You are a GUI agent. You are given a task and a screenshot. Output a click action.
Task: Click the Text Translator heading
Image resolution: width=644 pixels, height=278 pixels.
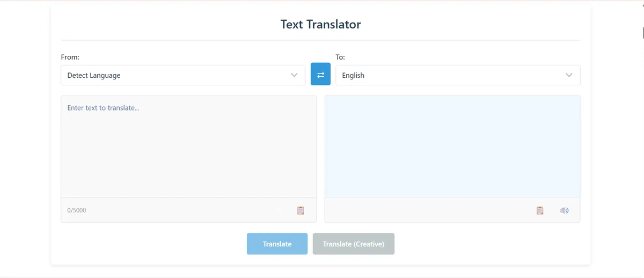[320, 24]
